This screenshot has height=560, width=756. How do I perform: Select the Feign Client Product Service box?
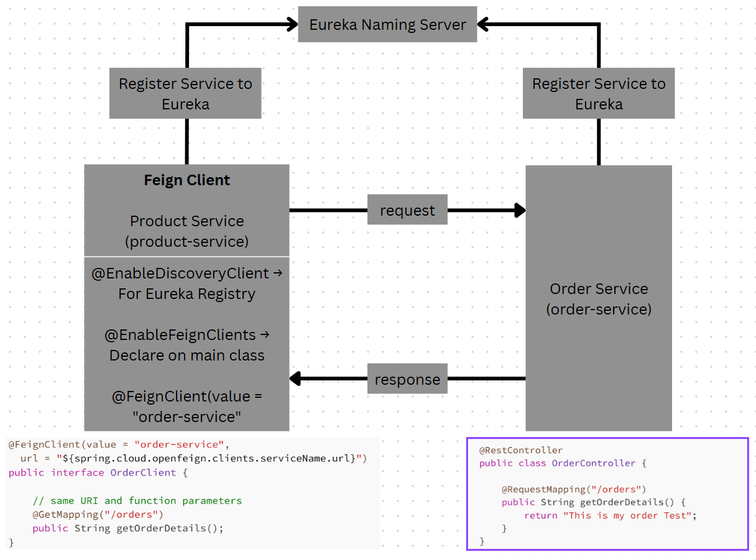coord(187,210)
